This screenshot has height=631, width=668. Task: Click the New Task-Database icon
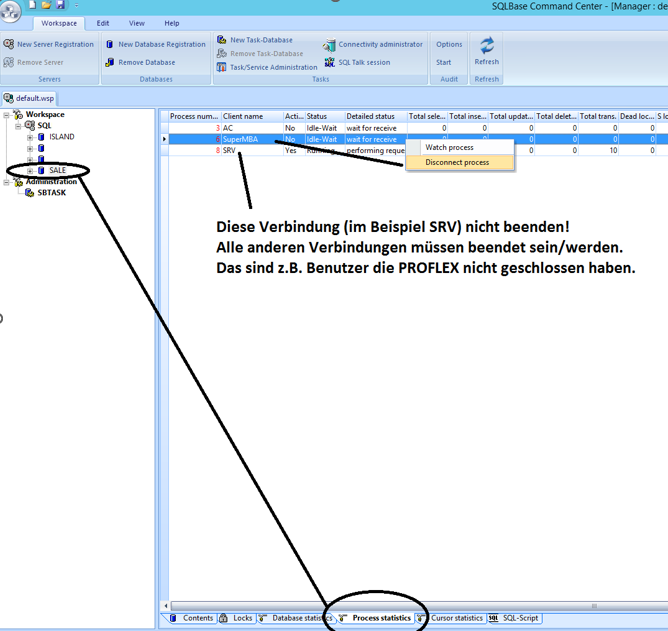[222, 40]
